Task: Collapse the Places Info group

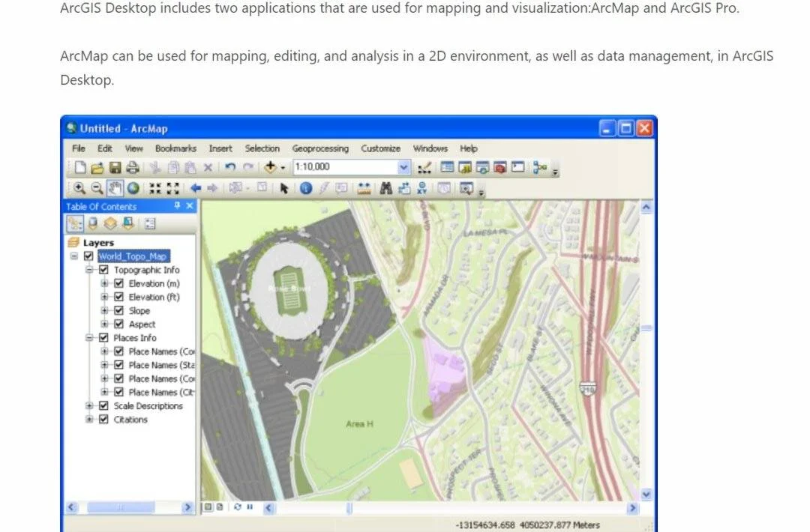Action: click(89, 337)
